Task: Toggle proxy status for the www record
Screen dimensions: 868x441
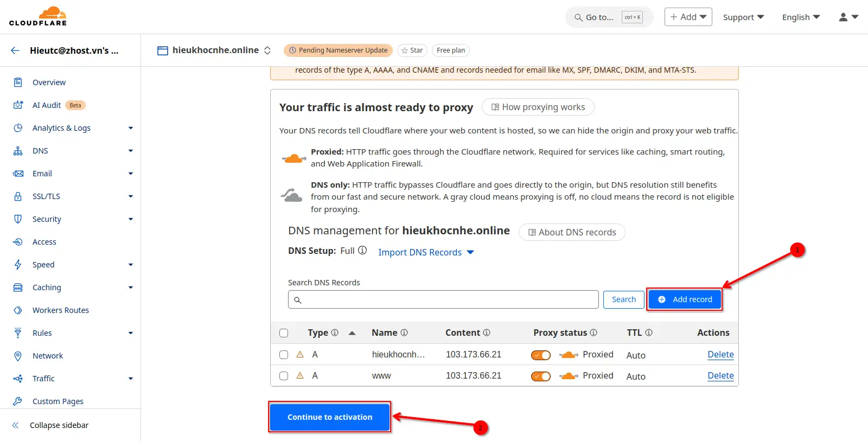Action: [540, 376]
